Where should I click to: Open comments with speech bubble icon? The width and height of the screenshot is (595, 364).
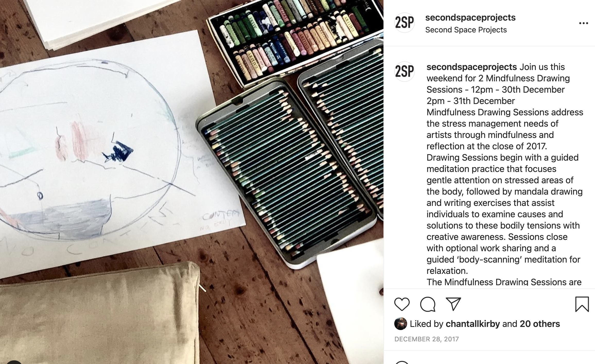428,304
